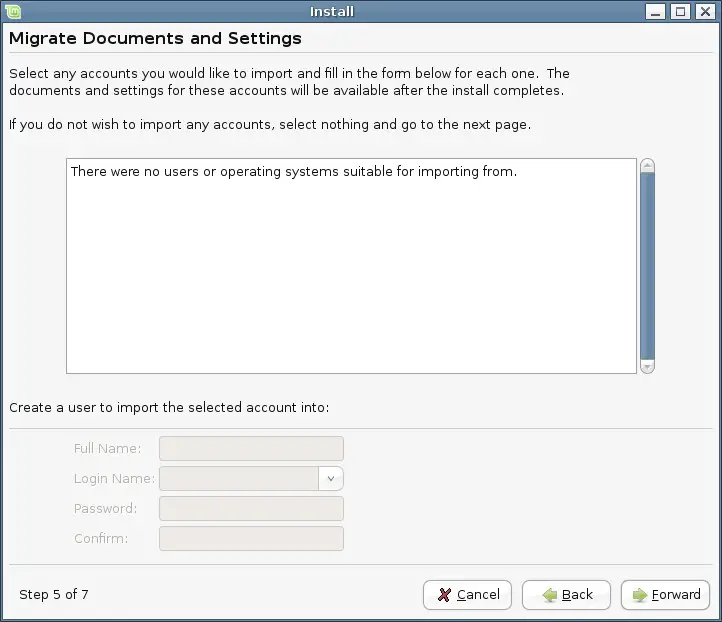Focus the Password field
The height and width of the screenshot is (622, 722).
pyautogui.click(x=251, y=508)
